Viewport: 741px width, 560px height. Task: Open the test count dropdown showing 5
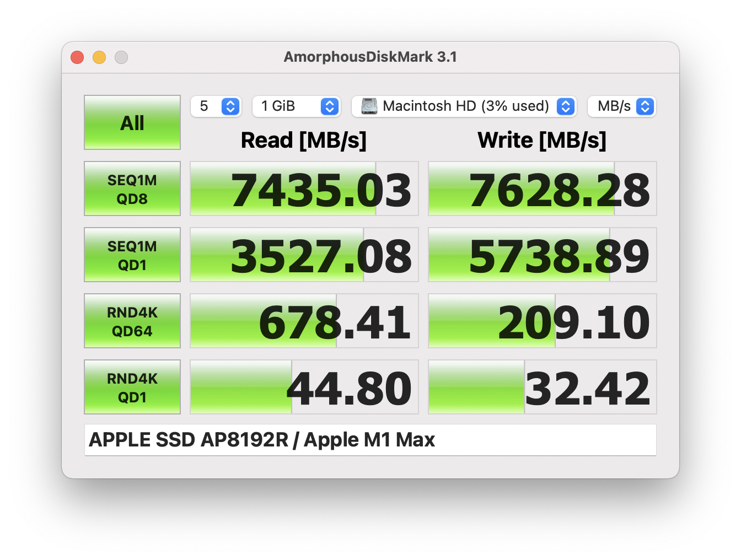(216, 106)
